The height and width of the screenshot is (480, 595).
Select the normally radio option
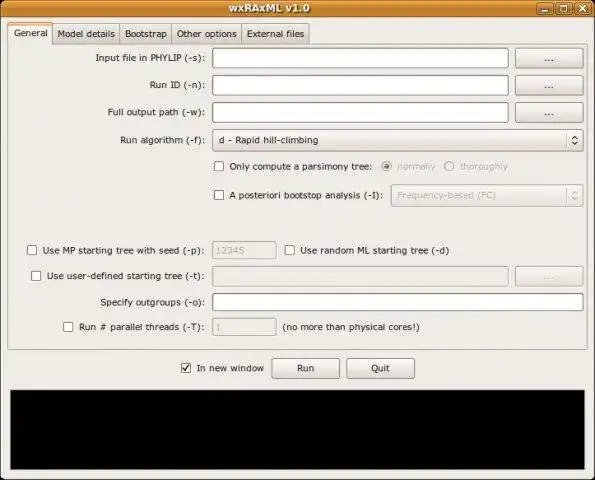tap(387, 166)
